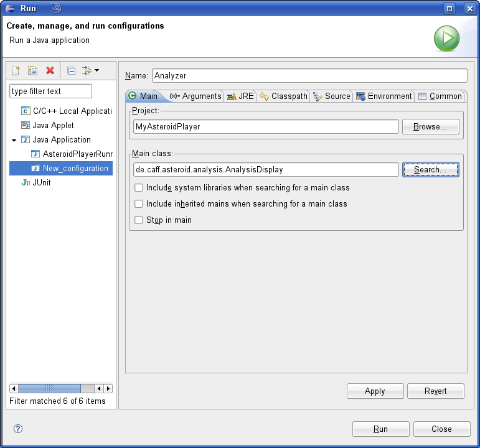Enable Include inherited mains checkbox
The width and height of the screenshot is (480, 448).
pos(139,204)
